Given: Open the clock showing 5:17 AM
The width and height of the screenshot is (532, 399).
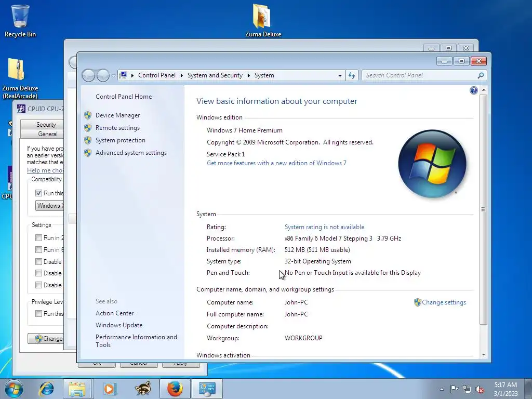Looking at the screenshot, I should tap(506, 389).
